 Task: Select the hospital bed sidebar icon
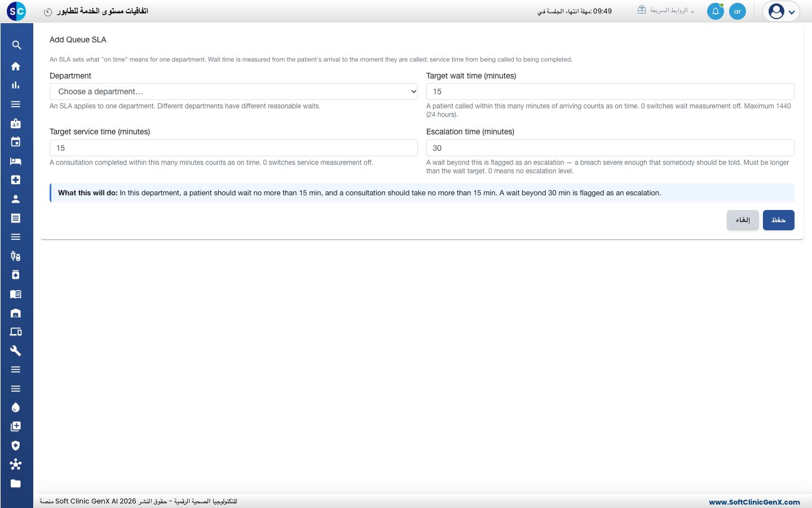point(16,161)
